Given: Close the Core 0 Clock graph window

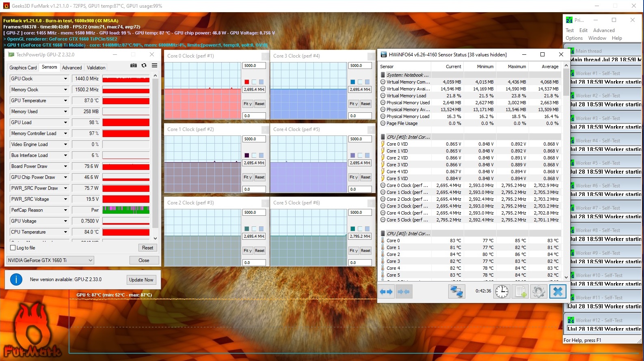Looking at the screenshot, I should (265, 56).
